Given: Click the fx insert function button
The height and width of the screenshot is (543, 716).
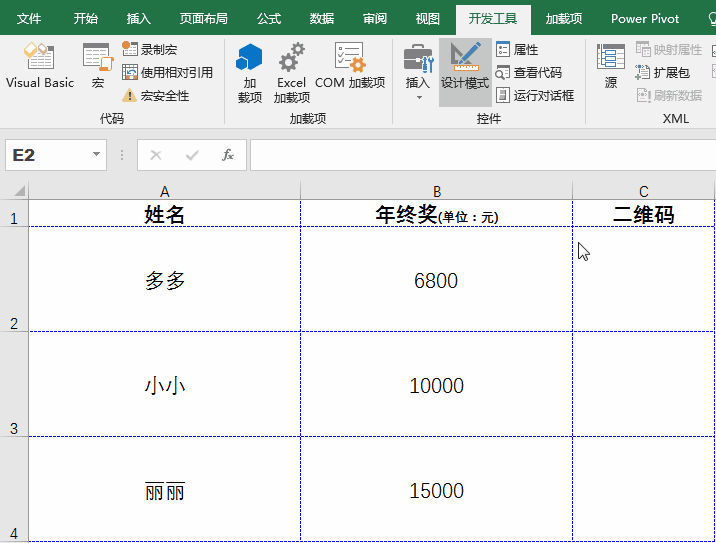Looking at the screenshot, I should (228, 155).
